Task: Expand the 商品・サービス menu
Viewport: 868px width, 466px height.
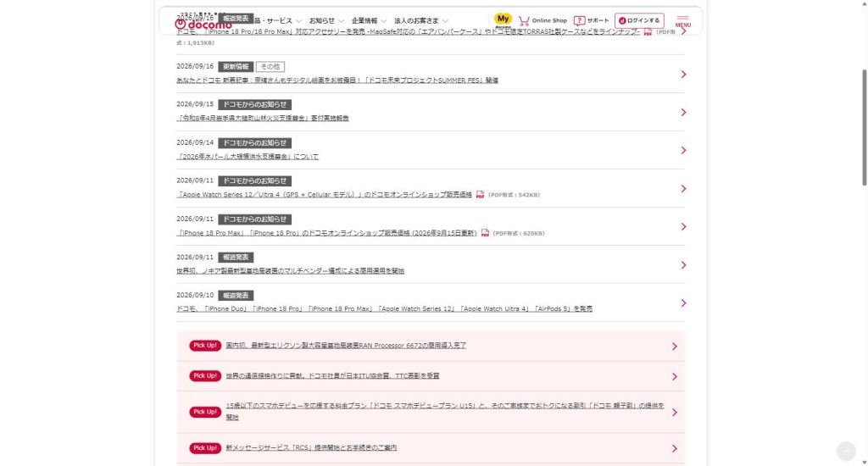Action: [277, 21]
